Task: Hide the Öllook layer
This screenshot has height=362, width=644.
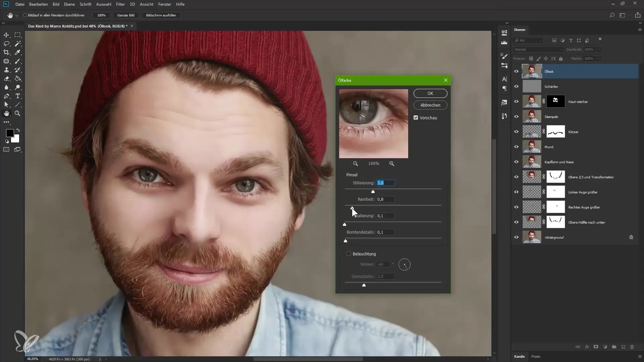Action: click(x=517, y=71)
